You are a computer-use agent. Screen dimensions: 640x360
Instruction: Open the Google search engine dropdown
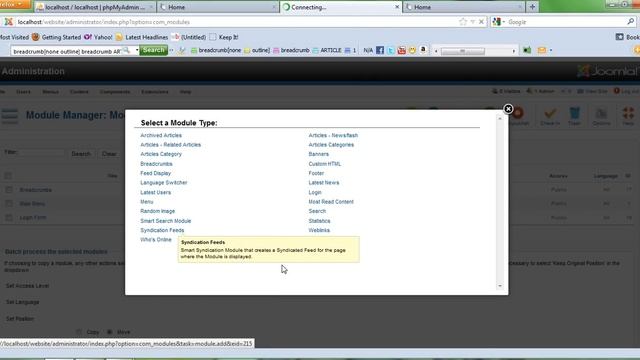tap(504, 22)
